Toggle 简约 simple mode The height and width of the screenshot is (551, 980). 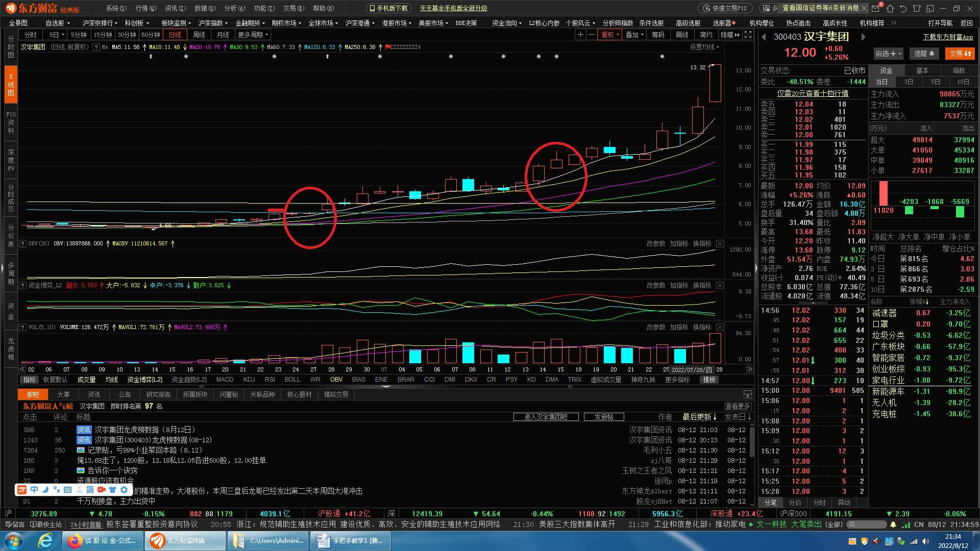706,35
